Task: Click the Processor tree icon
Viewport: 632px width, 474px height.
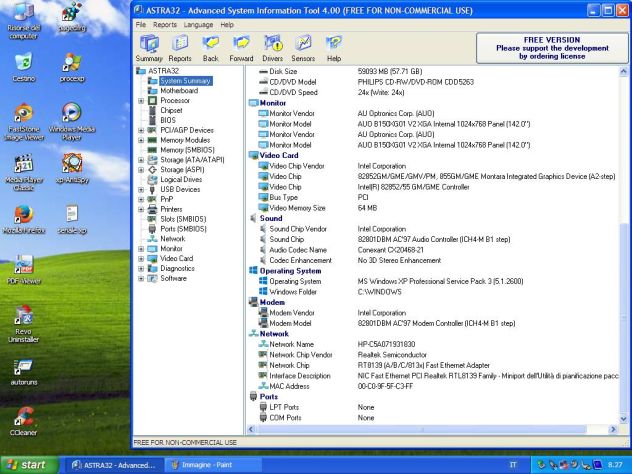Action: click(x=152, y=100)
